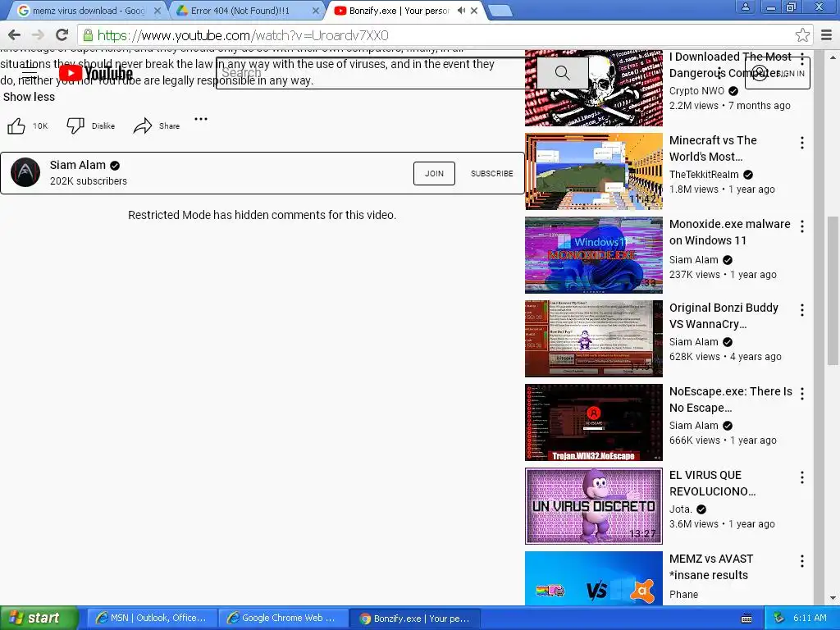Subscribe to Siam Alam channel

click(492, 174)
